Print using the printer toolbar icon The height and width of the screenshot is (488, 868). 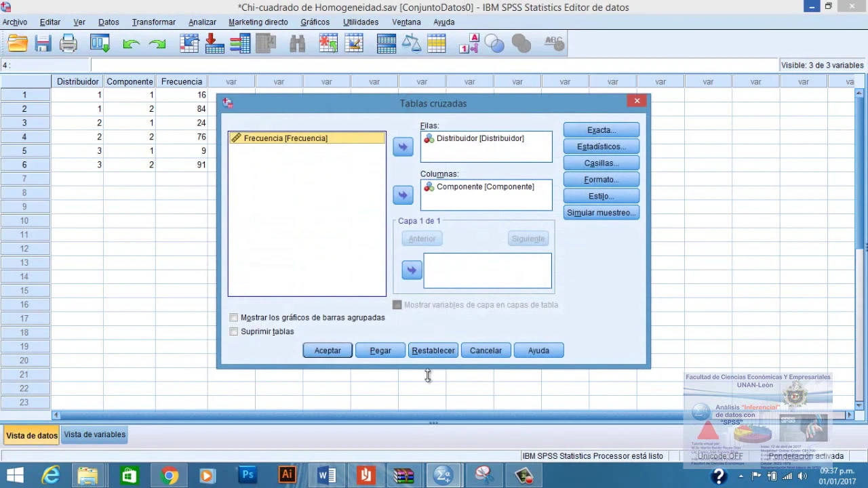tap(68, 44)
